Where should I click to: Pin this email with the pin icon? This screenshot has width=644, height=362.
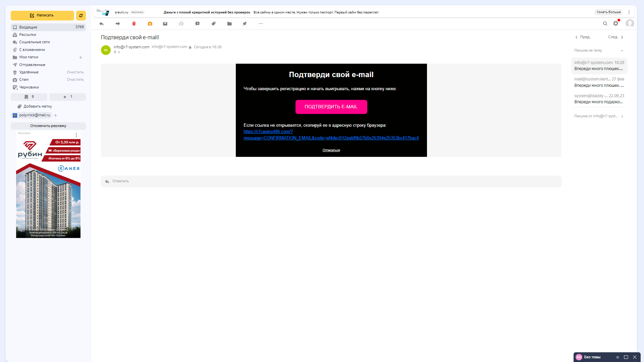245,24
